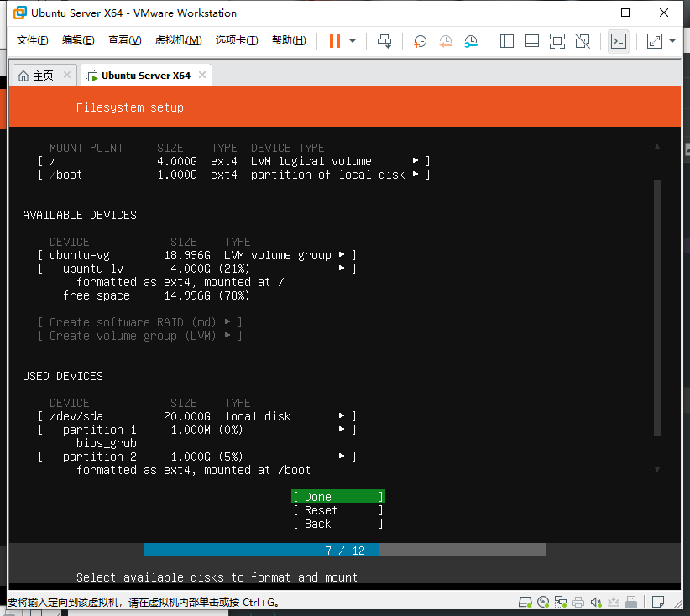This screenshot has width=690, height=616.
Task: Select partition 2 under /dev/sda
Action: [197, 457]
